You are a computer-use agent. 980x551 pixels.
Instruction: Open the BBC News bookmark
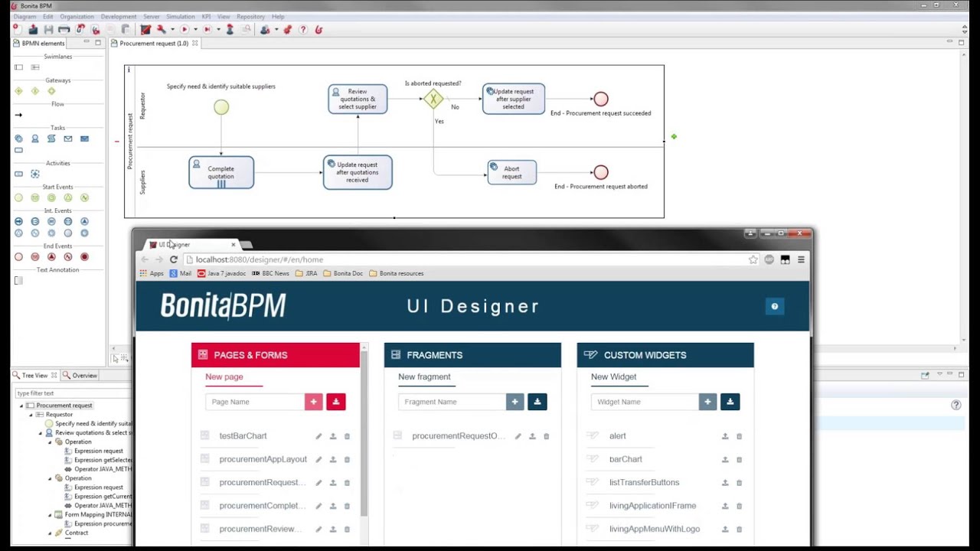[270, 273]
